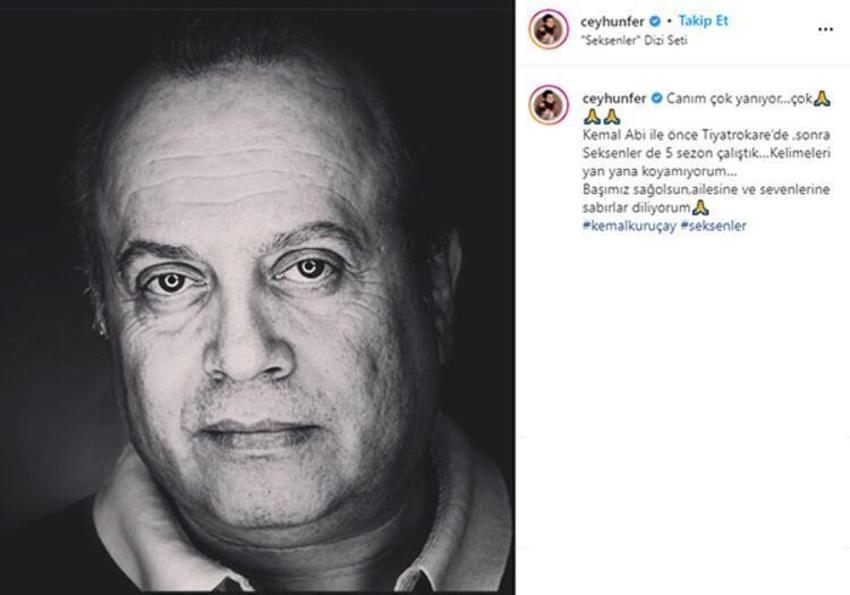Open the ceyhunfer username in the caption
This screenshot has width=850, height=595.
(x=614, y=99)
